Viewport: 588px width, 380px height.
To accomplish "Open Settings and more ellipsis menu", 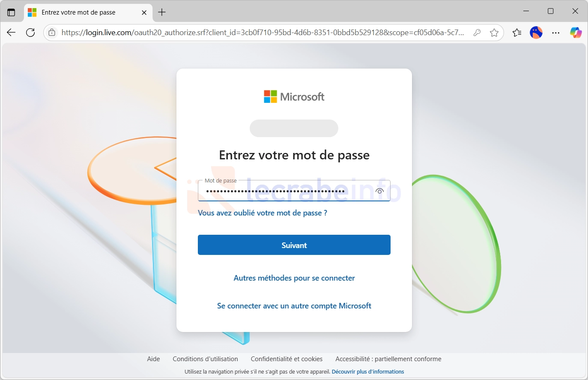I will tap(556, 33).
